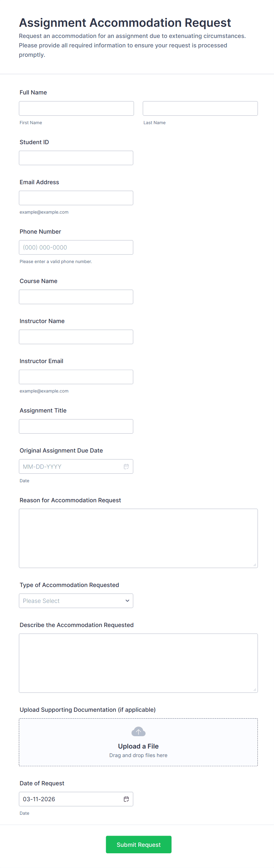
Task: Click inside Describe the Accommodation Requested textarea
Action: (138, 663)
